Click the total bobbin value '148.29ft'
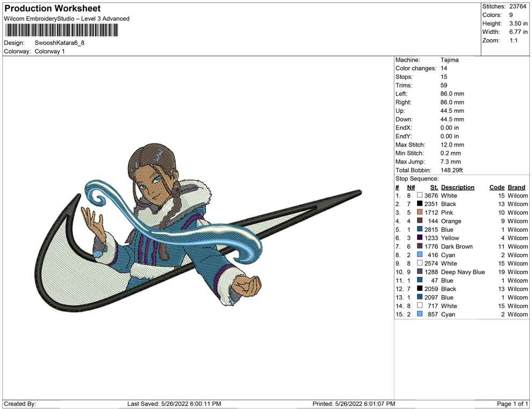The height and width of the screenshot is (409, 532). pos(451,170)
